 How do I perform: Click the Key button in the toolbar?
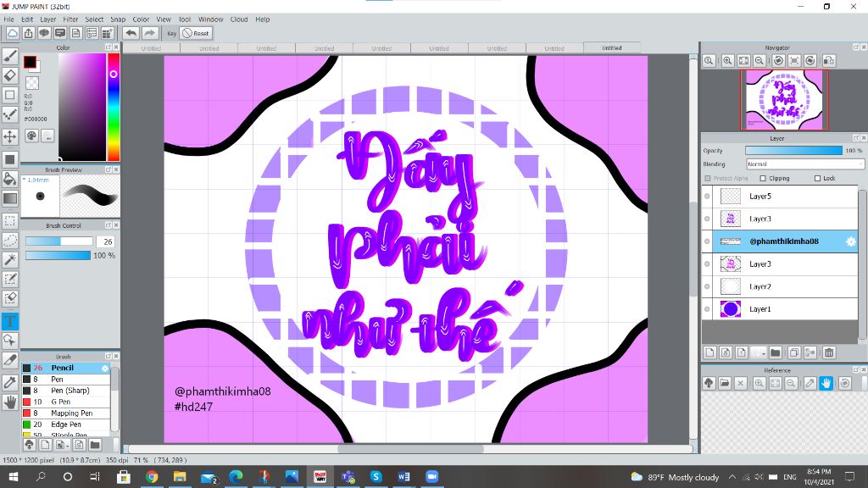click(x=171, y=33)
